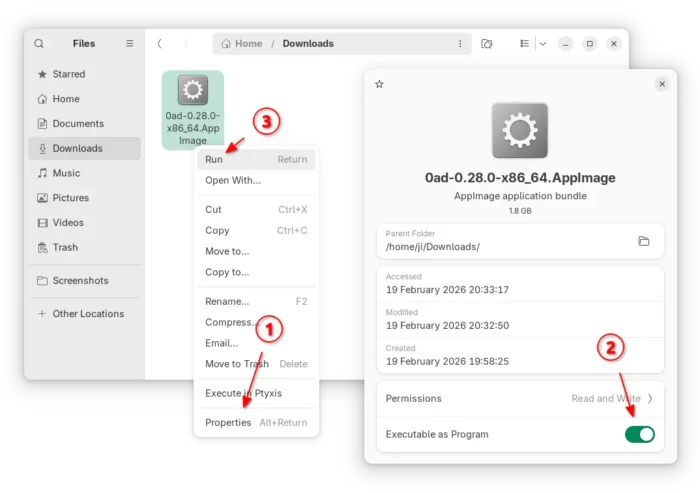Choose Properties in the context menu

coord(228,422)
